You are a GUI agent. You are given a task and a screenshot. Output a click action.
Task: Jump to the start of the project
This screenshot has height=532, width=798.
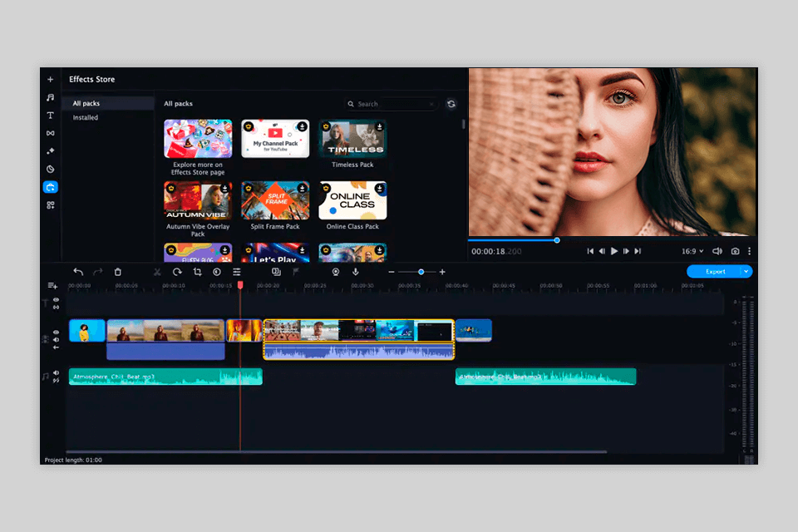(x=590, y=251)
